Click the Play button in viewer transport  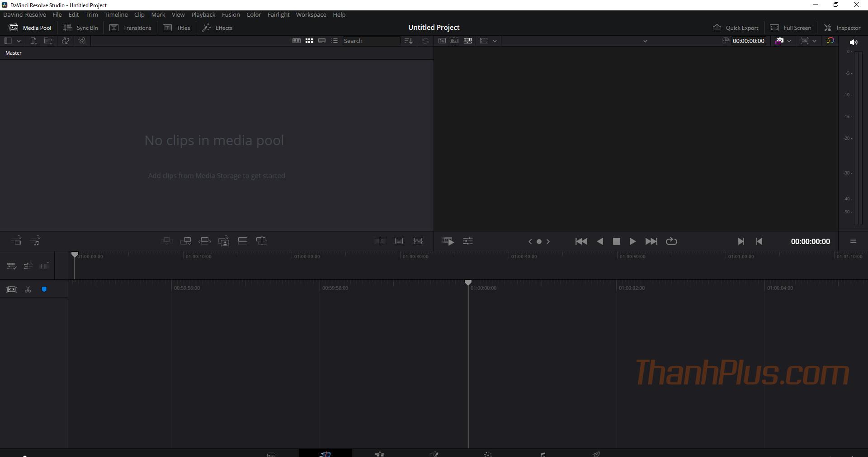pyautogui.click(x=632, y=241)
